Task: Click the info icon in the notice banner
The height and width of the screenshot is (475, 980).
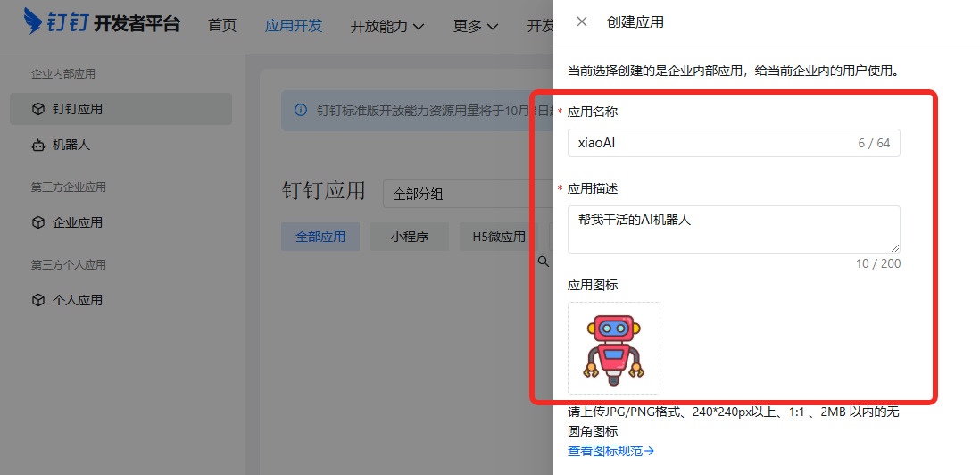Action: [x=300, y=111]
